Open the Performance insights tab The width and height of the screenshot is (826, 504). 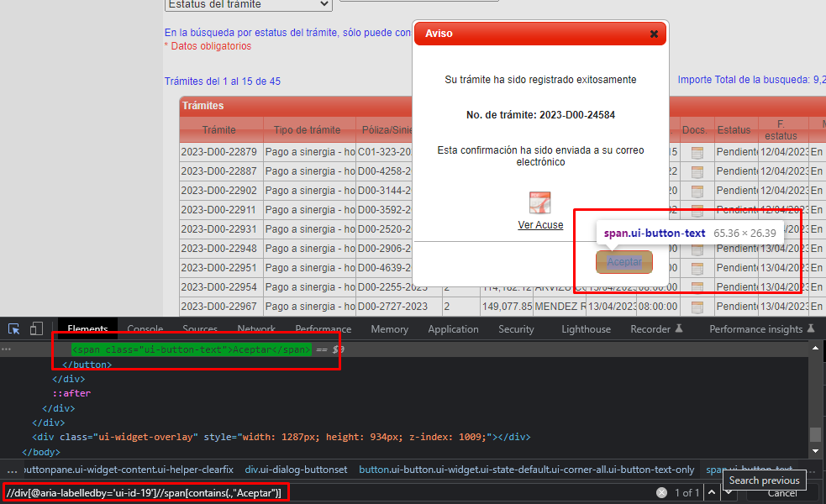[x=762, y=329]
